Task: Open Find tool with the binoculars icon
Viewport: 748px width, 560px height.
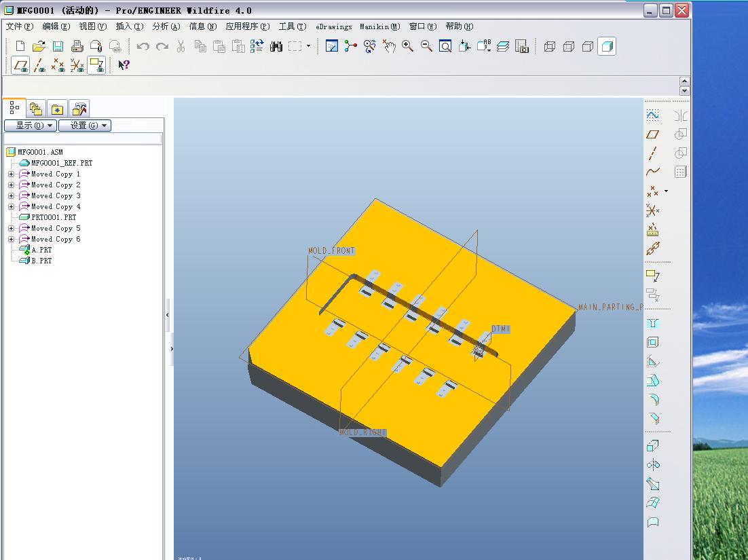Action: pyautogui.click(x=276, y=46)
